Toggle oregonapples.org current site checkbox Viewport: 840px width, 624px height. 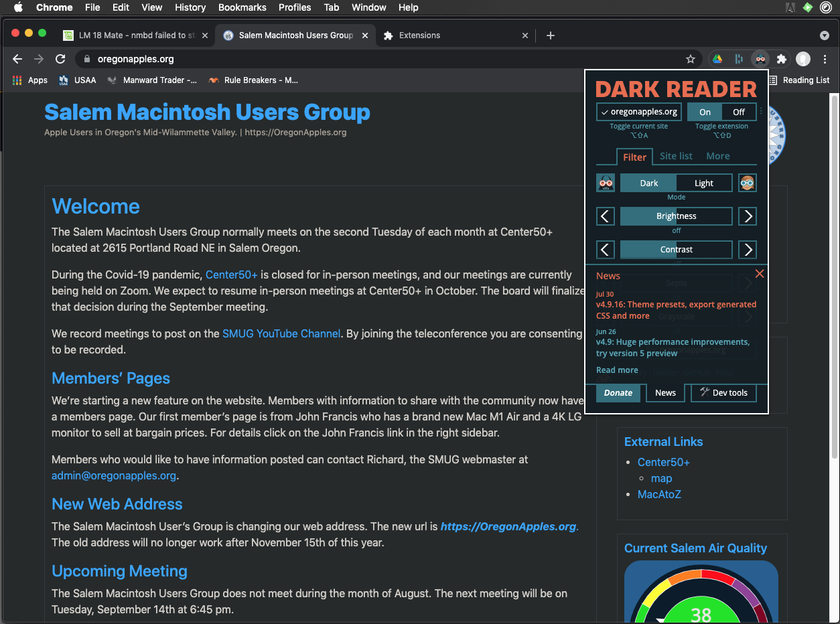639,112
